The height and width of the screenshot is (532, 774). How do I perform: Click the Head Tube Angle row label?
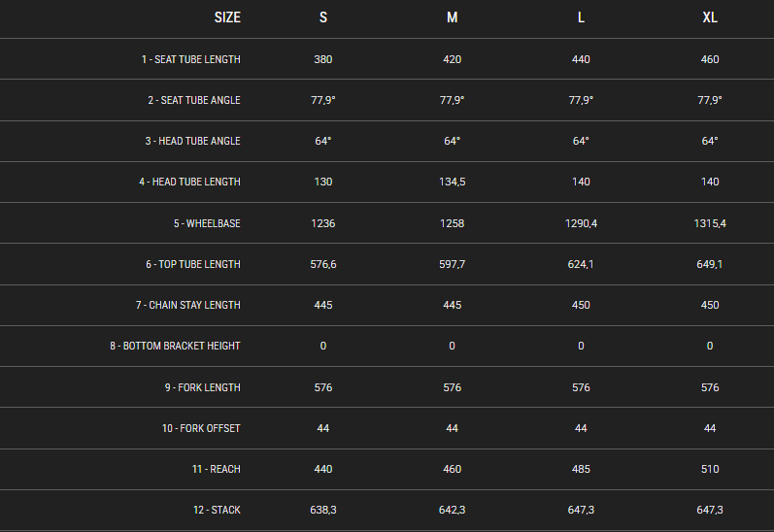[192, 141]
